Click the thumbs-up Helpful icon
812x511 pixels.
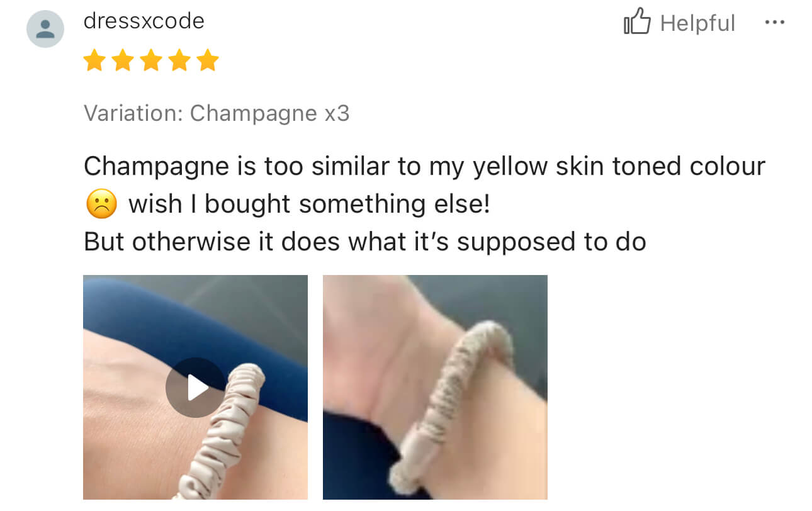click(637, 23)
